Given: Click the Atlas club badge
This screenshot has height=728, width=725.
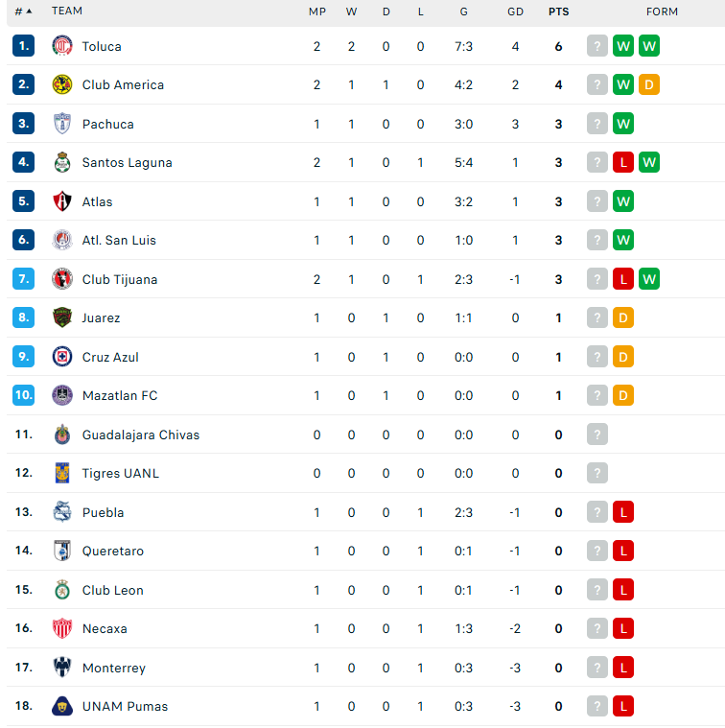Looking at the screenshot, I should pyautogui.click(x=62, y=201).
